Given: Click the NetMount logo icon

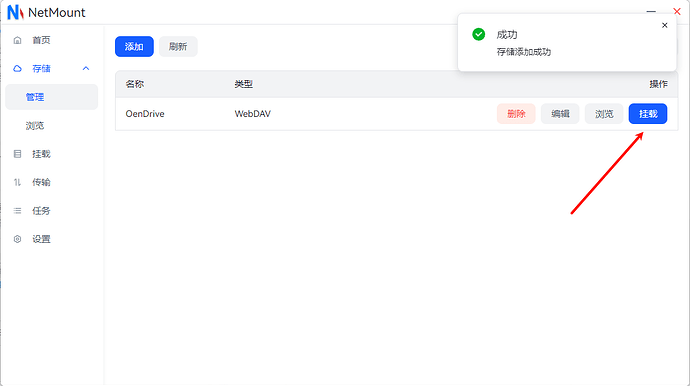Looking at the screenshot, I should click(x=15, y=12).
